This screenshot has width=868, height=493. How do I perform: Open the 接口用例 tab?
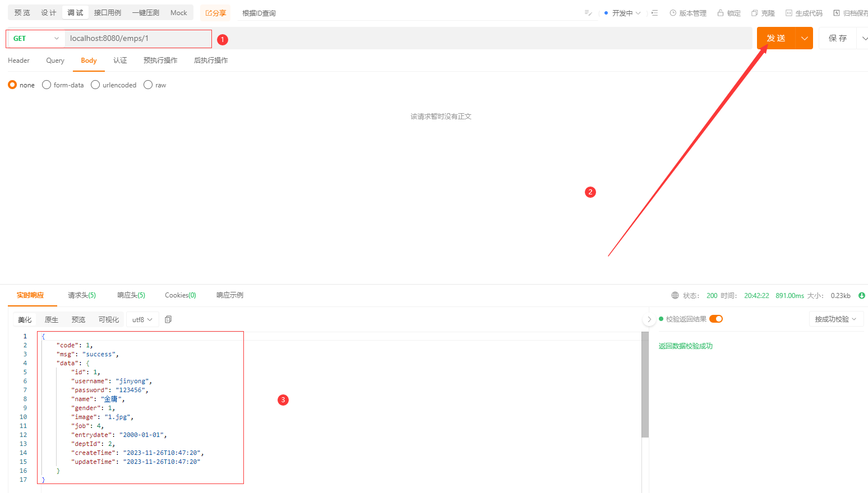coord(108,12)
